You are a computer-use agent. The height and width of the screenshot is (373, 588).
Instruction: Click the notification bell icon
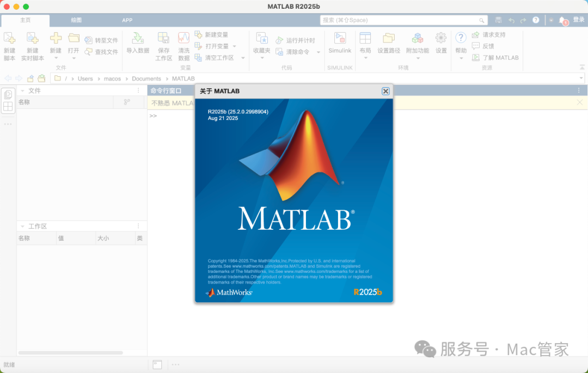[x=562, y=20]
